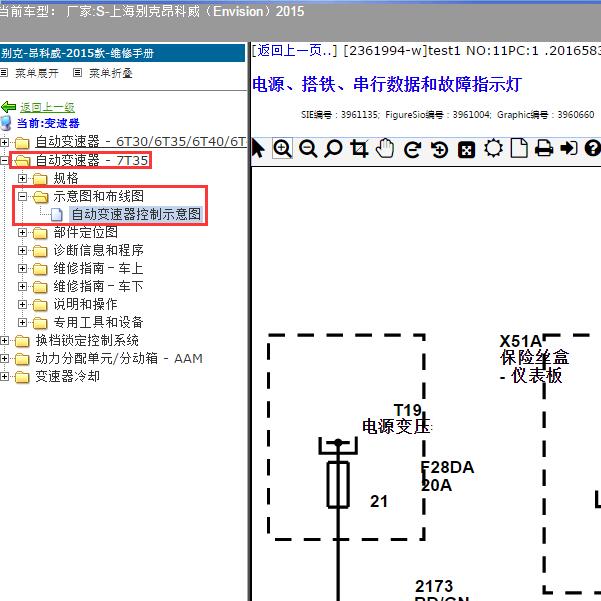Screen dimensions: 601x601
Task: Expand the 规格 folder
Action: (x=22, y=179)
